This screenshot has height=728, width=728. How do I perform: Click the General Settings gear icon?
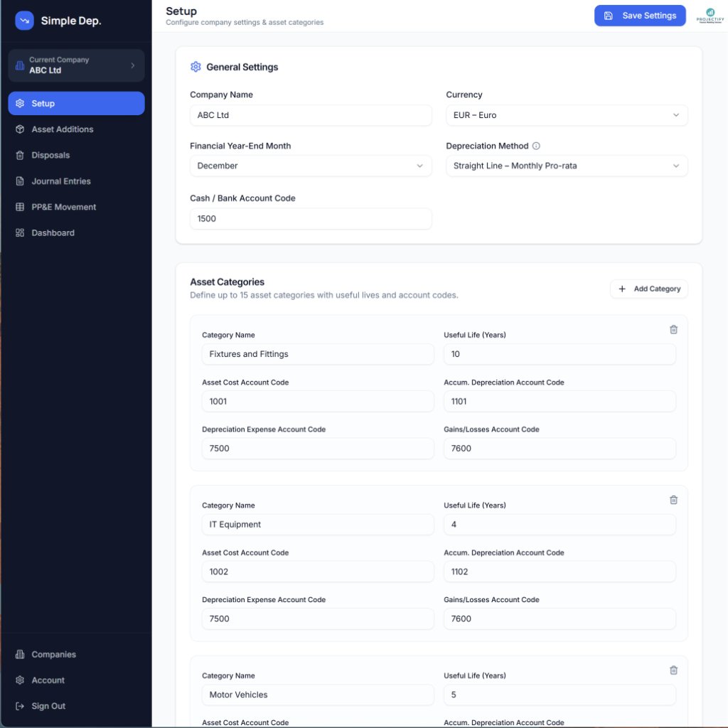click(x=196, y=67)
